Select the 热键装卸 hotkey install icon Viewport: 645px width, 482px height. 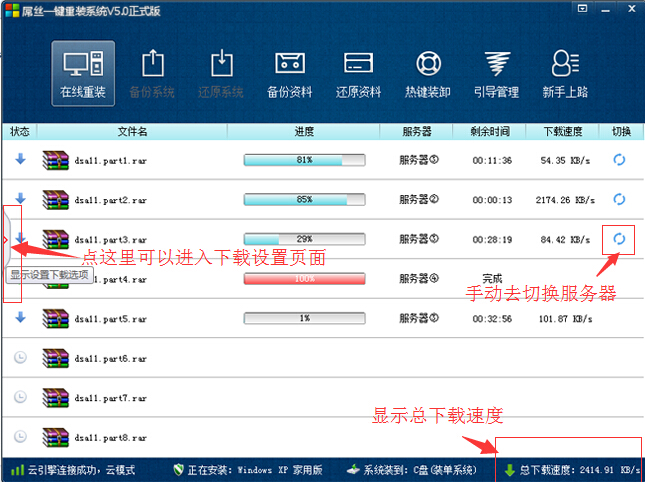[x=427, y=72]
